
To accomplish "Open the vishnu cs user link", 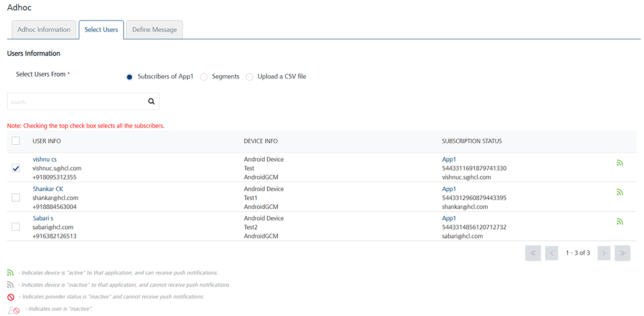I will click(x=44, y=159).
